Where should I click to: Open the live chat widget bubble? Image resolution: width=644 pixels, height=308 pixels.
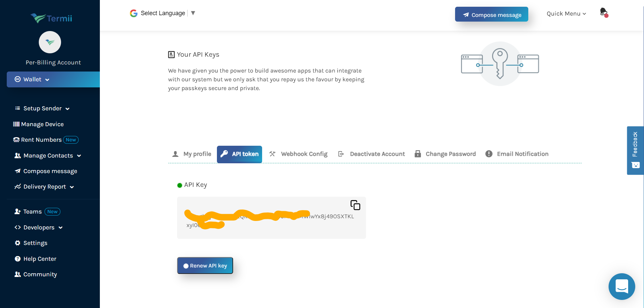tap(621, 286)
